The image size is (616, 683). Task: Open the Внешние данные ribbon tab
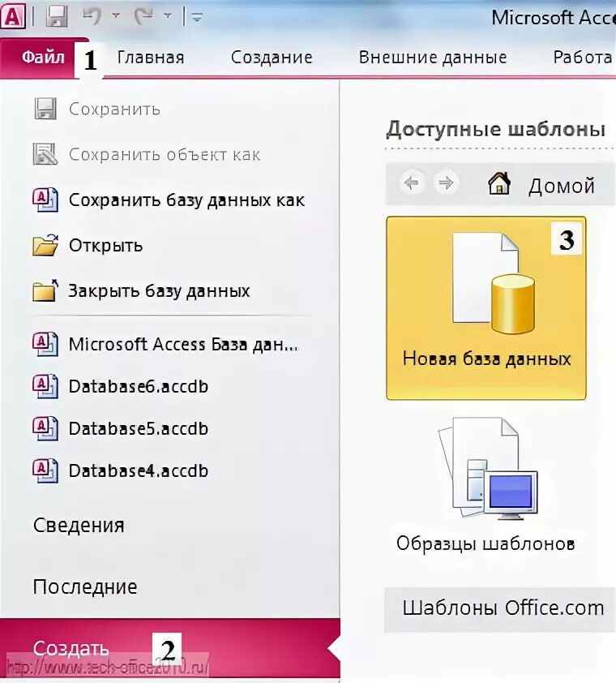coord(433,58)
